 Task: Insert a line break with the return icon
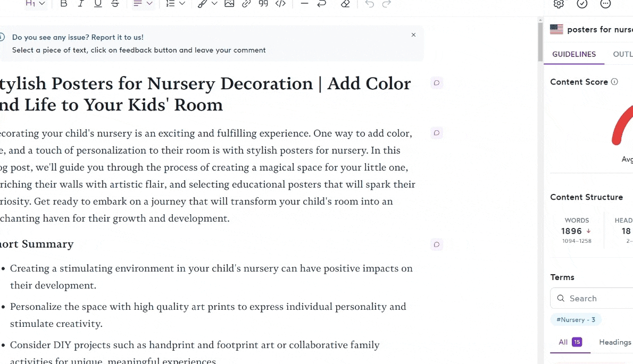[322, 4]
